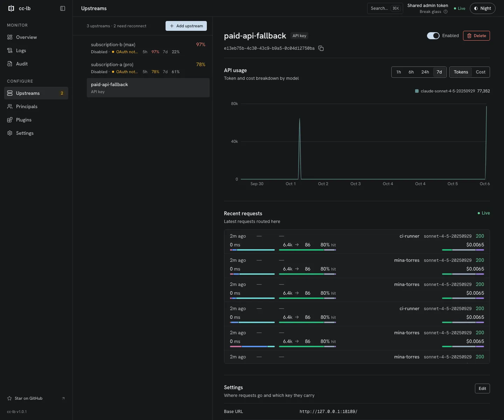Select the 6h time range
504x420 pixels.
tap(411, 72)
